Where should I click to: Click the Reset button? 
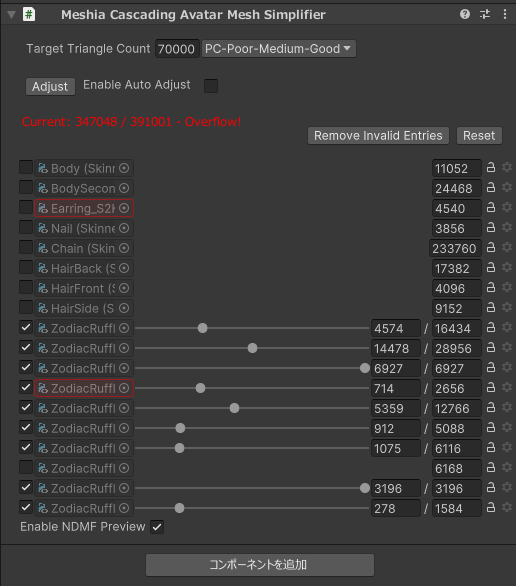pos(479,135)
